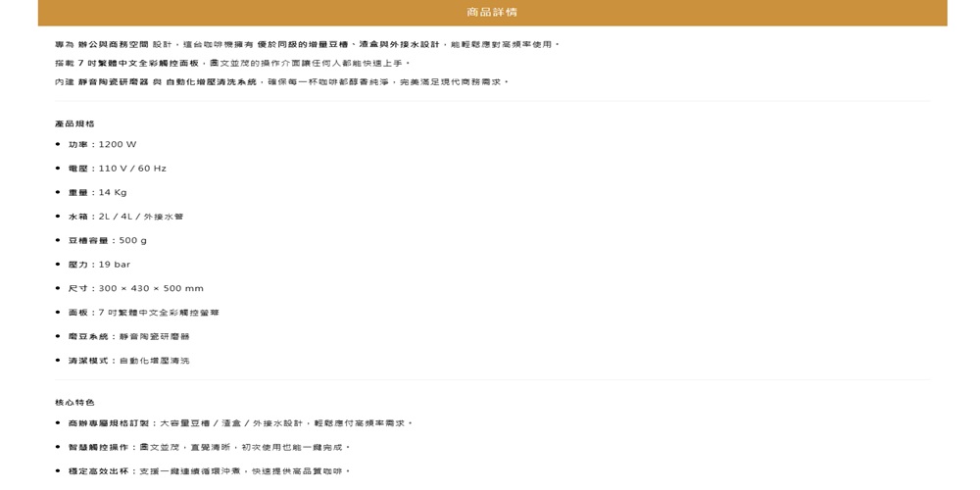Click the 壓力：19 bar spec line
980x490 pixels.
click(99, 265)
